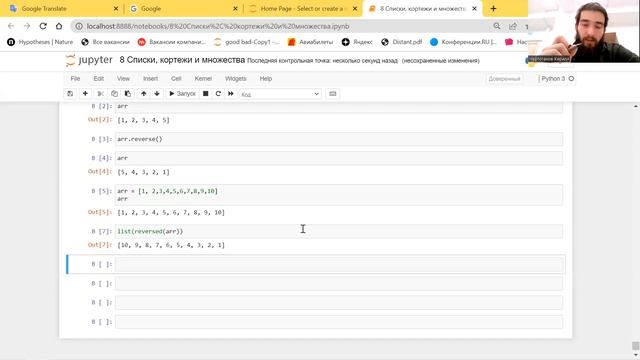This screenshot has height=360, width=640.
Task: Open the Widgets menu
Action: tap(236, 79)
